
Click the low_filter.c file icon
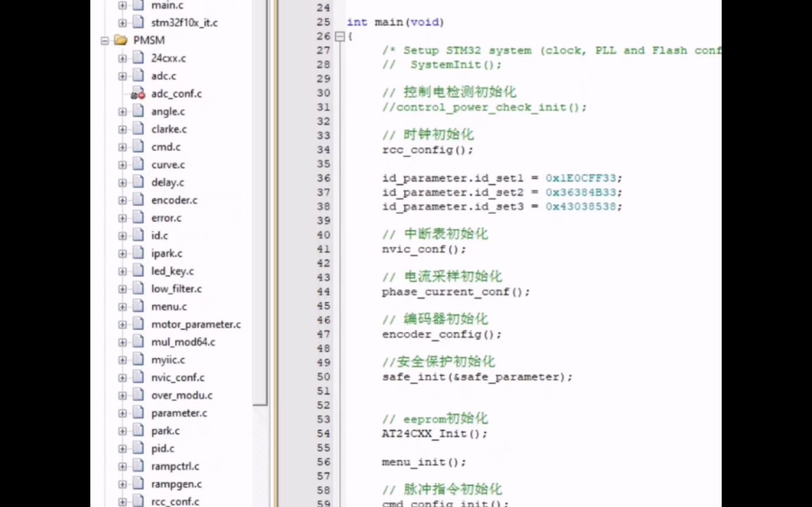[138, 288]
